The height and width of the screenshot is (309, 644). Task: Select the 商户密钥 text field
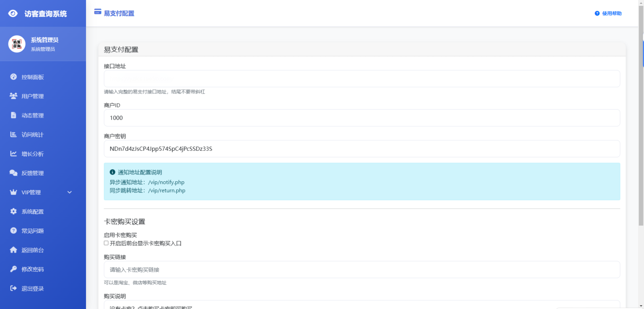click(x=361, y=149)
